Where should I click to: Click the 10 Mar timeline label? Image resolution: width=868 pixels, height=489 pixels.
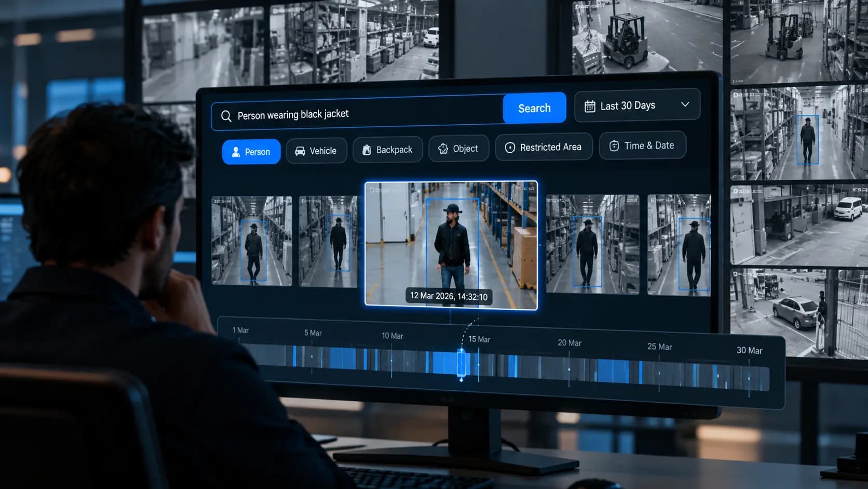coord(392,336)
